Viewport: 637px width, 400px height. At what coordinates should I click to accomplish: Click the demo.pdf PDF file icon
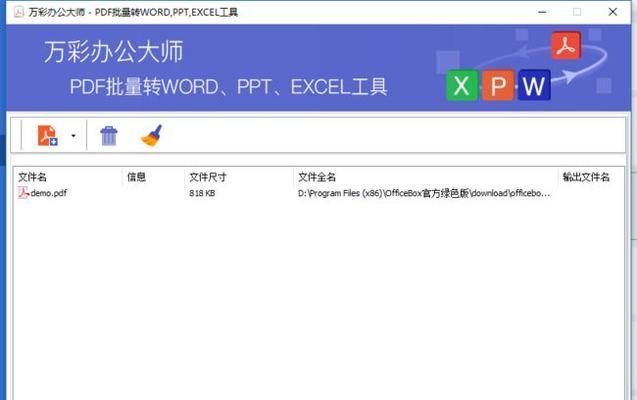click(x=23, y=193)
